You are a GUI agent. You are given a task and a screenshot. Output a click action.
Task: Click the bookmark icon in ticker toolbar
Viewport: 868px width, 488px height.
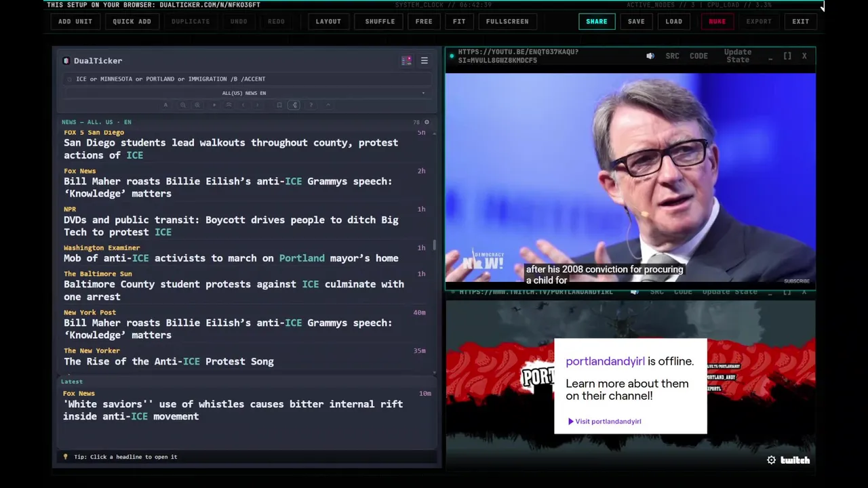279,105
